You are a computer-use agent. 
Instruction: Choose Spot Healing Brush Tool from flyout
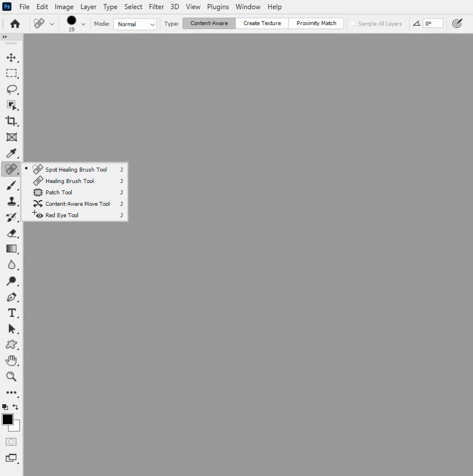coord(75,169)
